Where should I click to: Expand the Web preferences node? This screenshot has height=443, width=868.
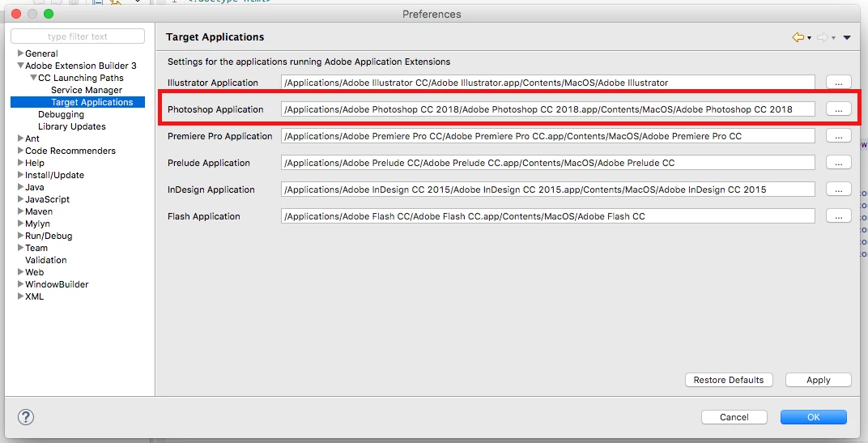pyautogui.click(x=20, y=272)
